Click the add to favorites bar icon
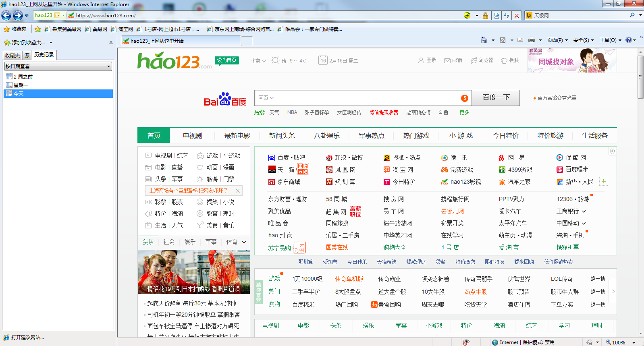644x346 pixels. click(x=38, y=29)
